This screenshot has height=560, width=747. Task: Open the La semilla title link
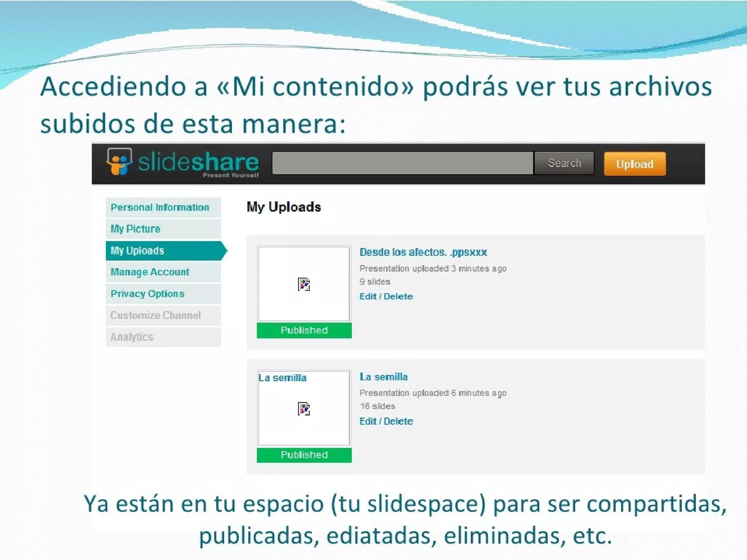pos(383,377)
